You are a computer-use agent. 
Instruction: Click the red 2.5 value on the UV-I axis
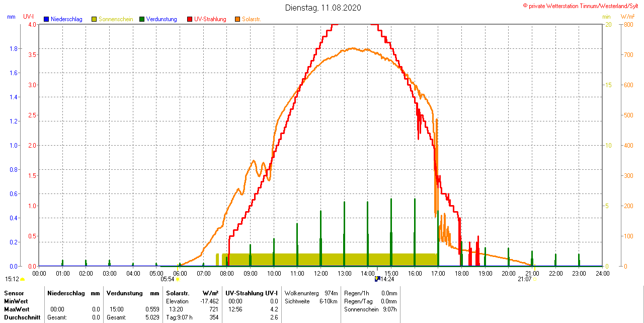coord(33,115)
